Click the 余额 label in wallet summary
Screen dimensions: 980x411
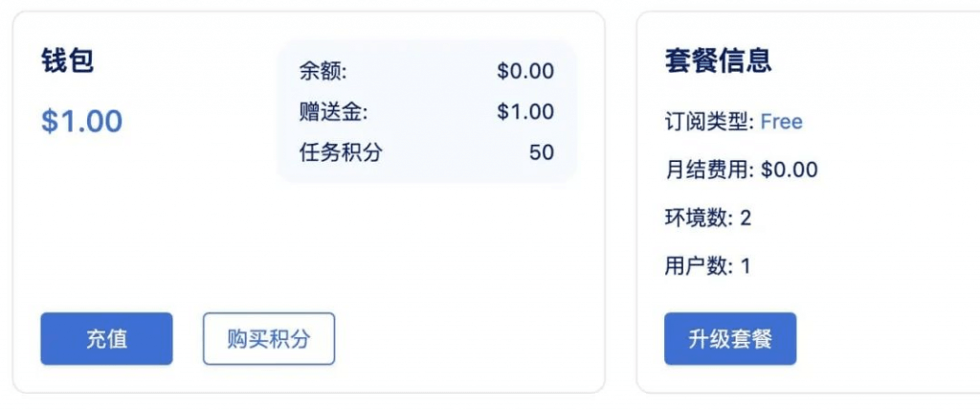(323, 71)
